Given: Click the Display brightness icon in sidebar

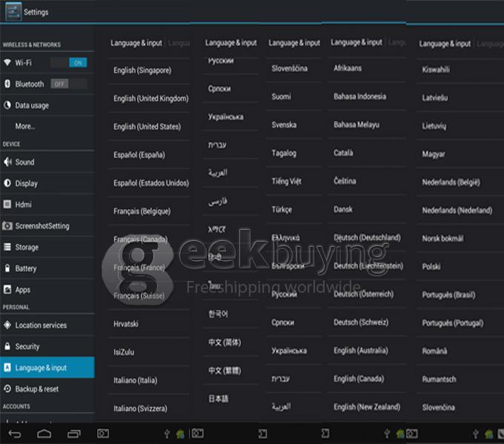Looking at the screenshot, I should point(7,183).
